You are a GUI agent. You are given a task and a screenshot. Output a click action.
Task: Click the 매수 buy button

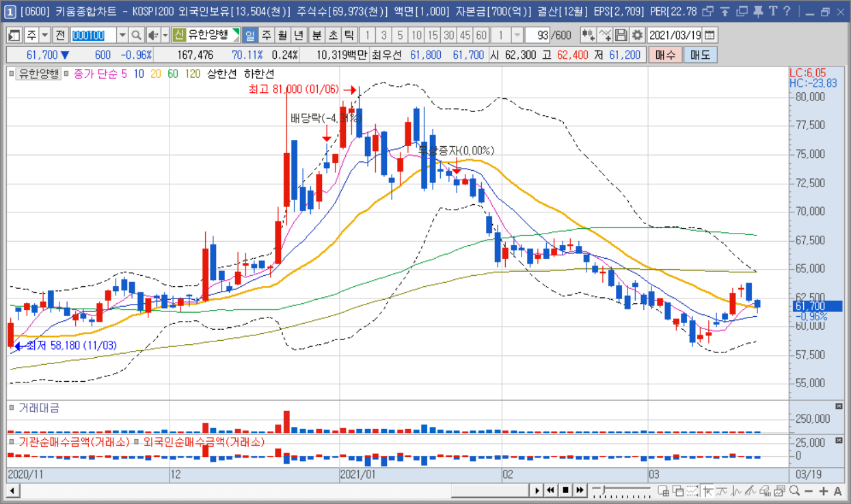[665, 55]
